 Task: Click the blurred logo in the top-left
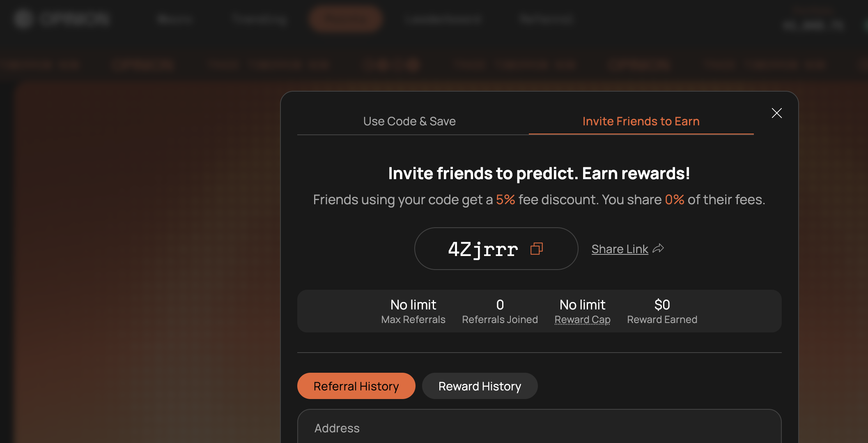(x=62, y=18)
